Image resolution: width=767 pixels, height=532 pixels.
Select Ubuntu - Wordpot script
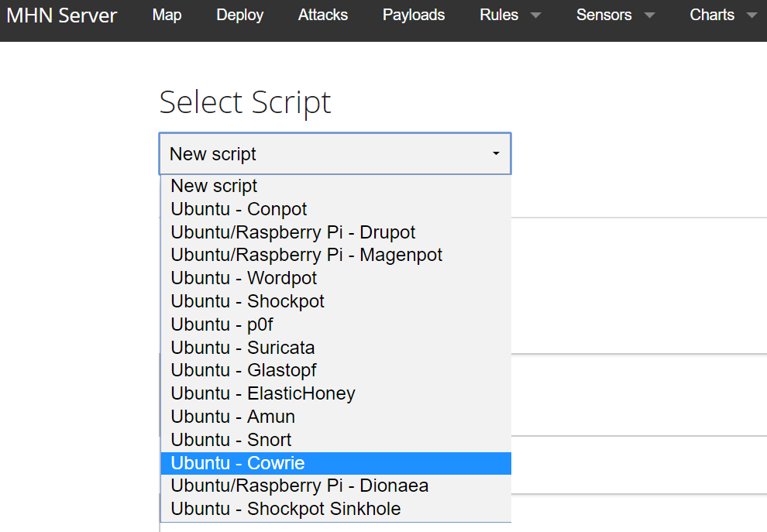point(244,278)
